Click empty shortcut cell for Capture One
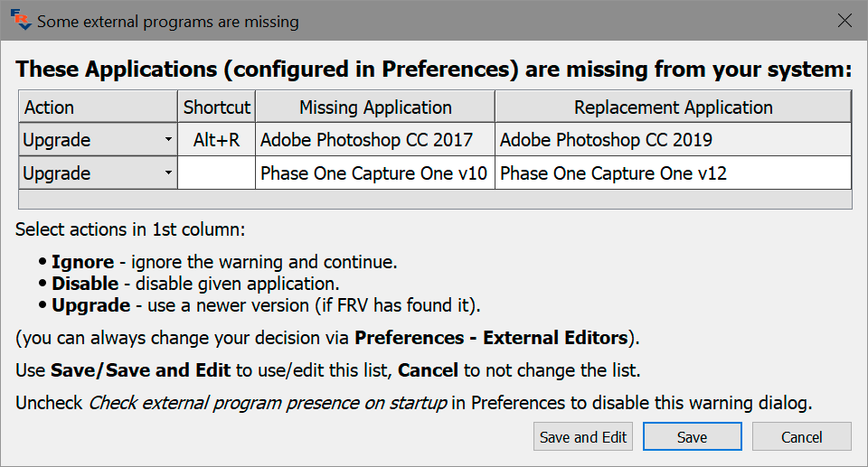This screenshot has width=868, height=467. [216, 173]
